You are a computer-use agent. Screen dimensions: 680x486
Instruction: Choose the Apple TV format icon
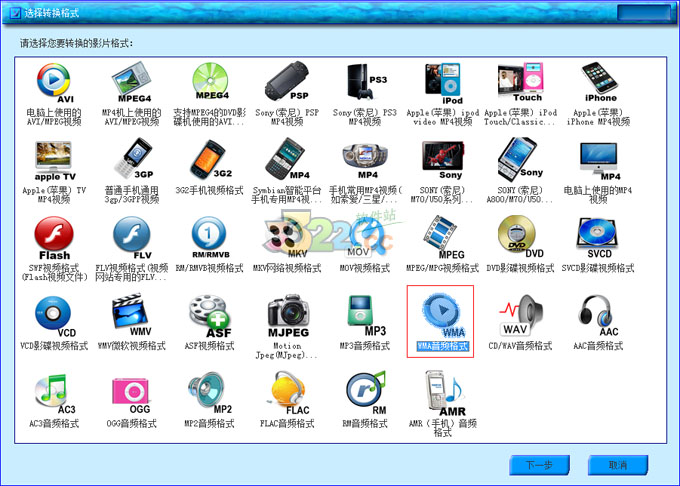(54, 161)
